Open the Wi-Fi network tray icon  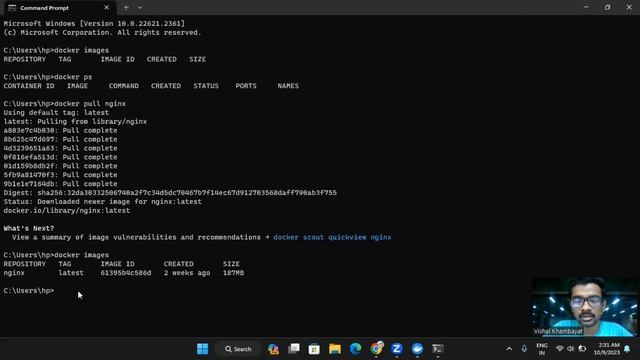(x=560, y=349)
